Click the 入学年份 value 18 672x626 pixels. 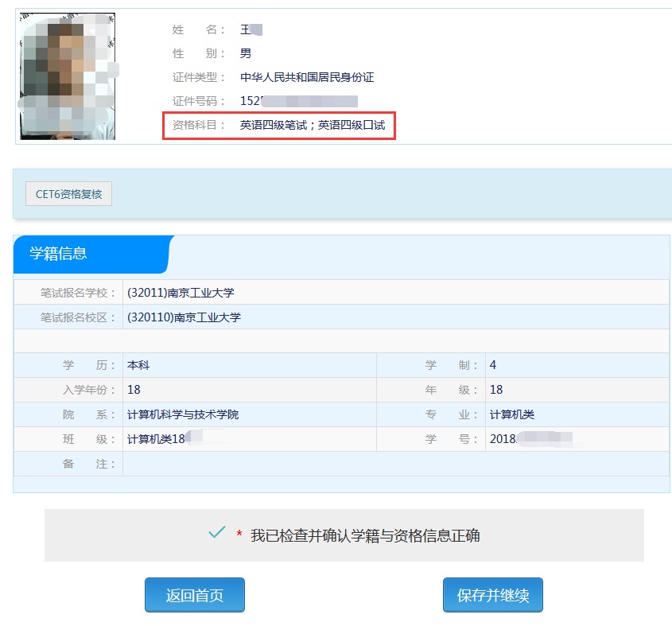pos(134,390)
